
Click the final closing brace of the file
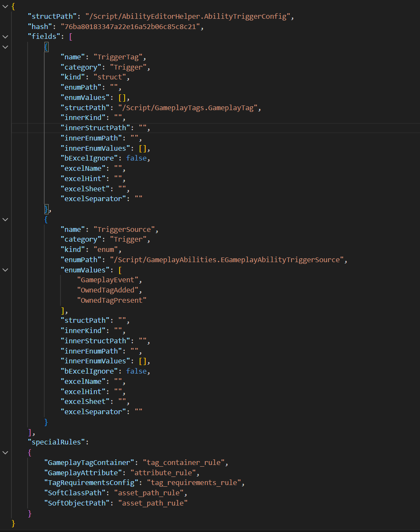point(13,523)
